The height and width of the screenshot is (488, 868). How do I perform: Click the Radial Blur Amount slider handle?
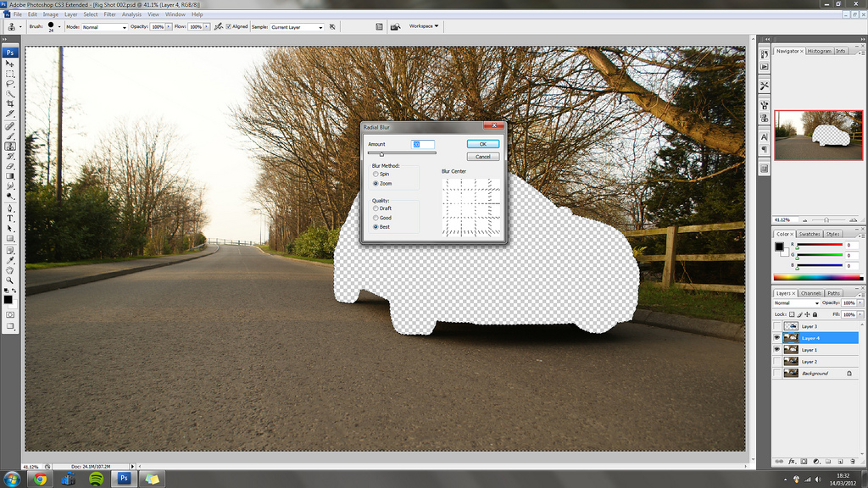[381, 154]
